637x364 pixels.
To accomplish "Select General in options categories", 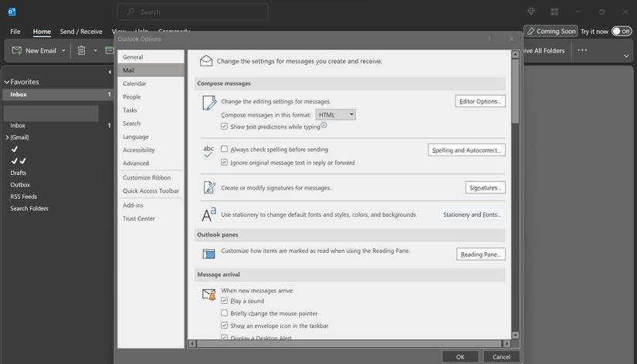I will (151, 57).
